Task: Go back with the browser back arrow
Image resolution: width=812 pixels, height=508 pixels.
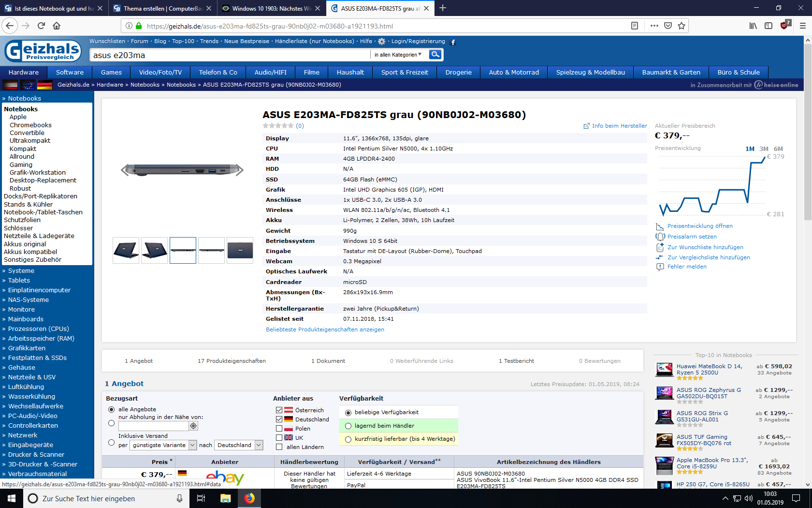Action: [10, 26]
